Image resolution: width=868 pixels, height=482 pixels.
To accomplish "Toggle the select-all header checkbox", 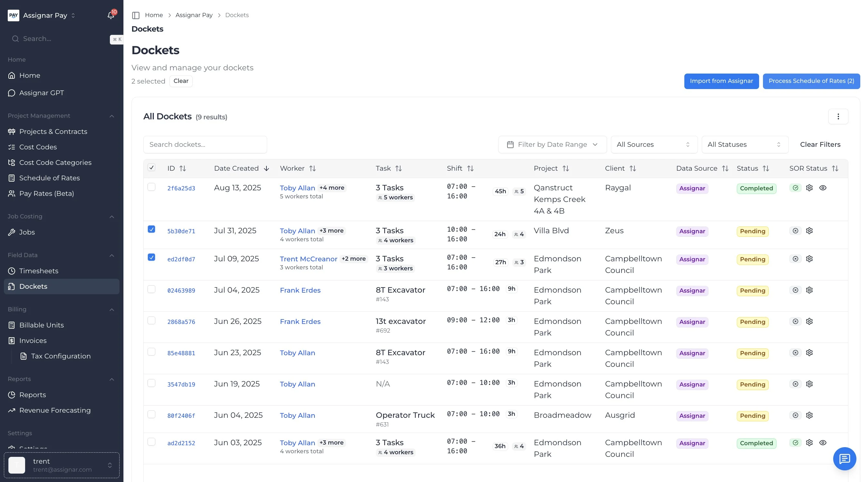I will click(x=151, y=168).
